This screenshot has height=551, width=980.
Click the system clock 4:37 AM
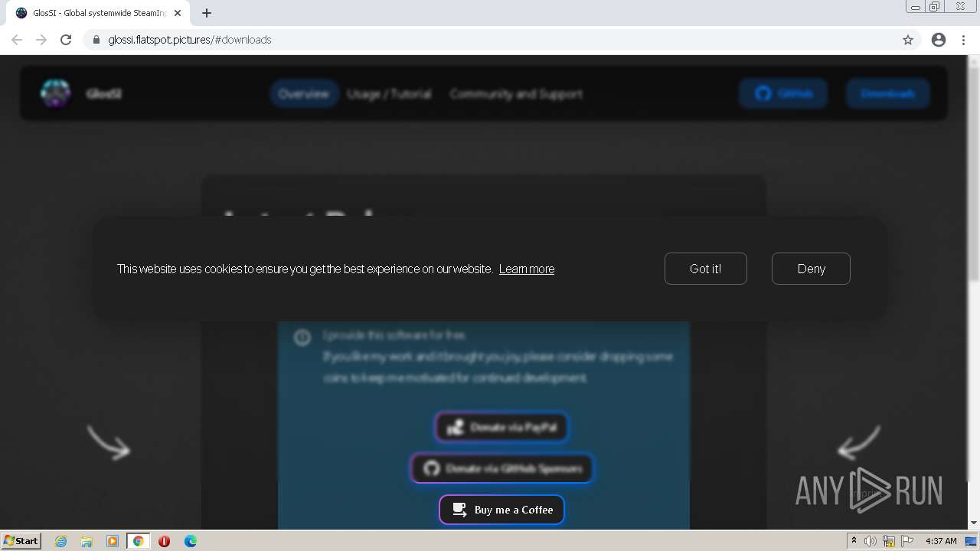point(941,541)
